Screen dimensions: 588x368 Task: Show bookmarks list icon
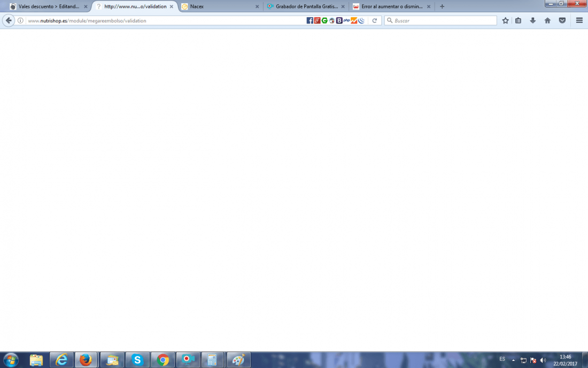[x=519, y=21]
